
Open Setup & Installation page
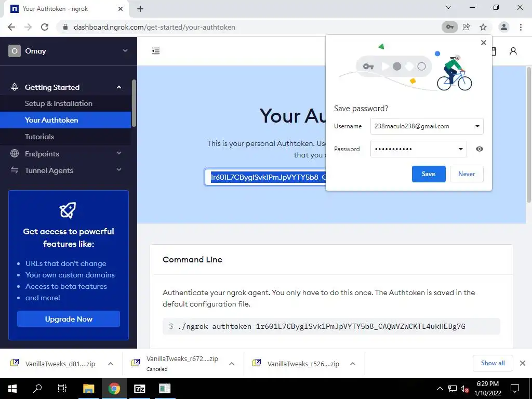click(58, 103)
